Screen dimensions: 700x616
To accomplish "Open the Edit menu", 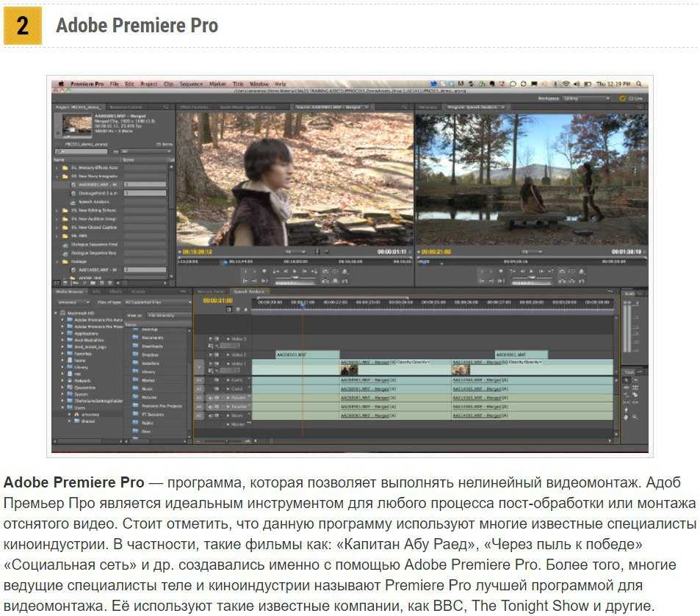I will click(129, 84).
